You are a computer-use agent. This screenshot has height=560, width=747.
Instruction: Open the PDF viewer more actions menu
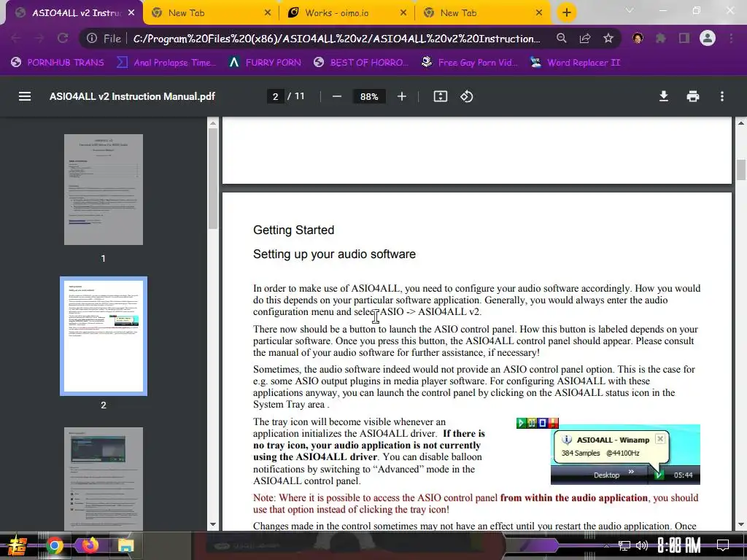[722, 97]
